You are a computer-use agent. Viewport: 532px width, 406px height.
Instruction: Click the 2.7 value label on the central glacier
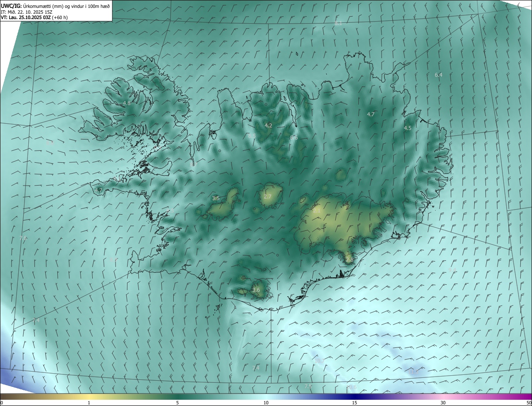point(268,197)
